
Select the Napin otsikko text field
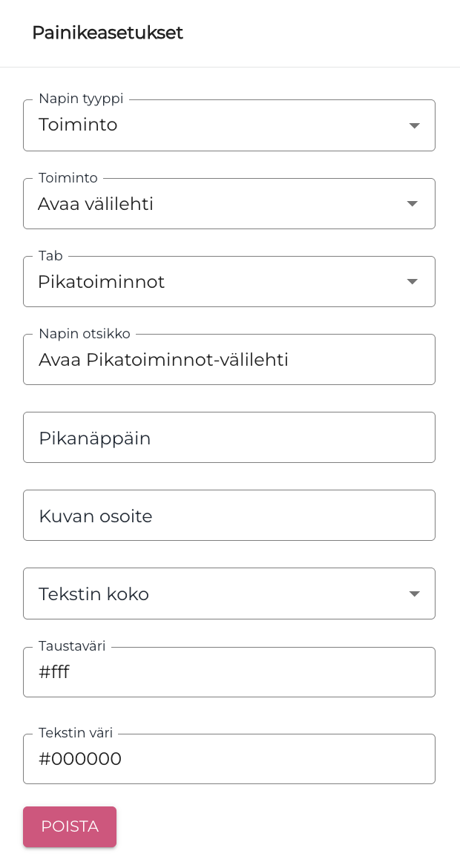(229, 359)
